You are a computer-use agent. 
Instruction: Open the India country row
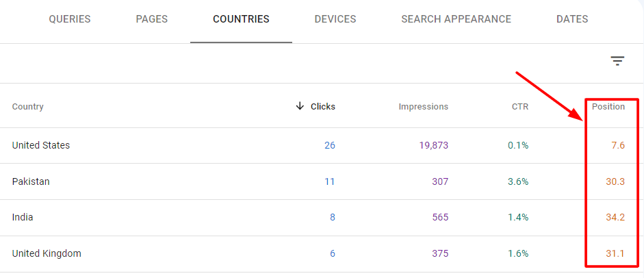pyautogui.click(x=23, y=217)
